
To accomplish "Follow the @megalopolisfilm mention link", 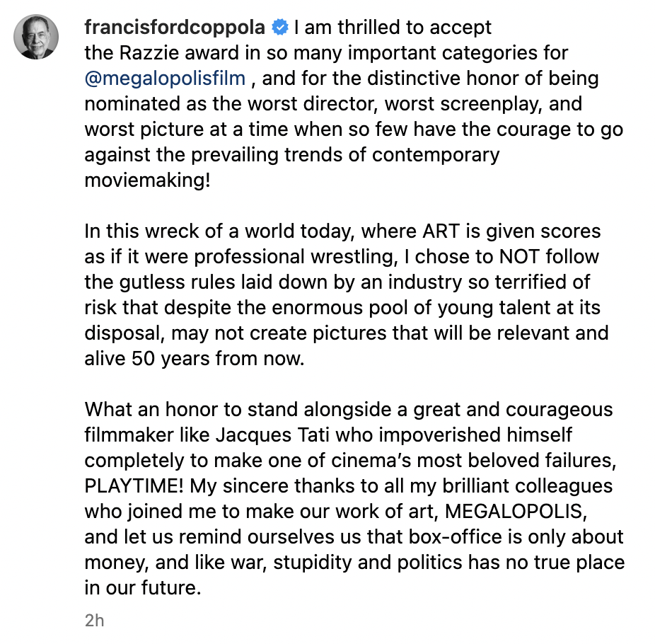I will pos(165,79).
